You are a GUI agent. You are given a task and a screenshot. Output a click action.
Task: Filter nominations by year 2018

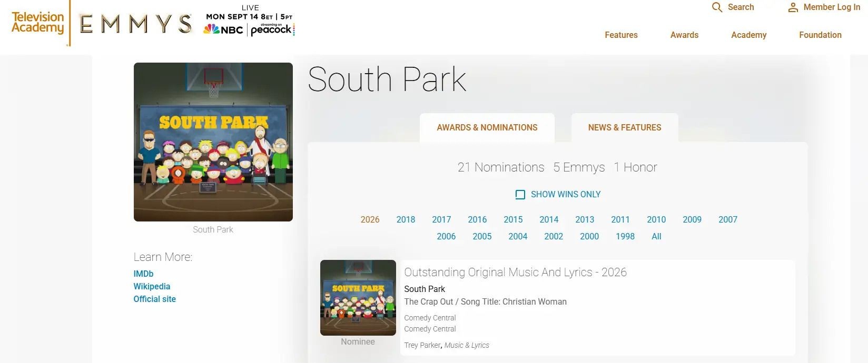point(406,219)
